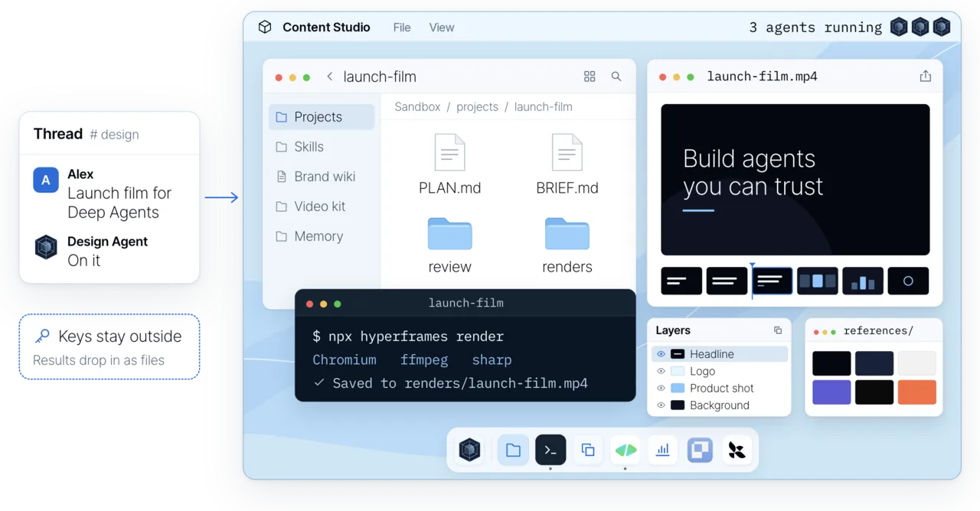Switch to grid view in file browser

[590, 76]
